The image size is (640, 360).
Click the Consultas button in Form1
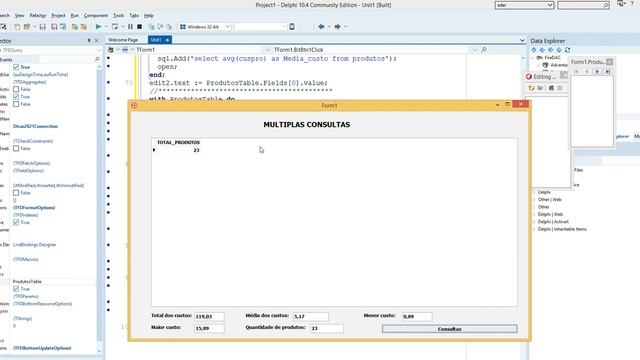pos(449,329)
